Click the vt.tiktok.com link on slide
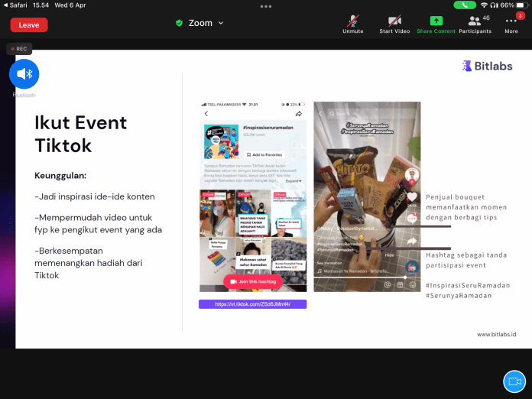Viewport: 532px width, 399px height. pos(253,304)
